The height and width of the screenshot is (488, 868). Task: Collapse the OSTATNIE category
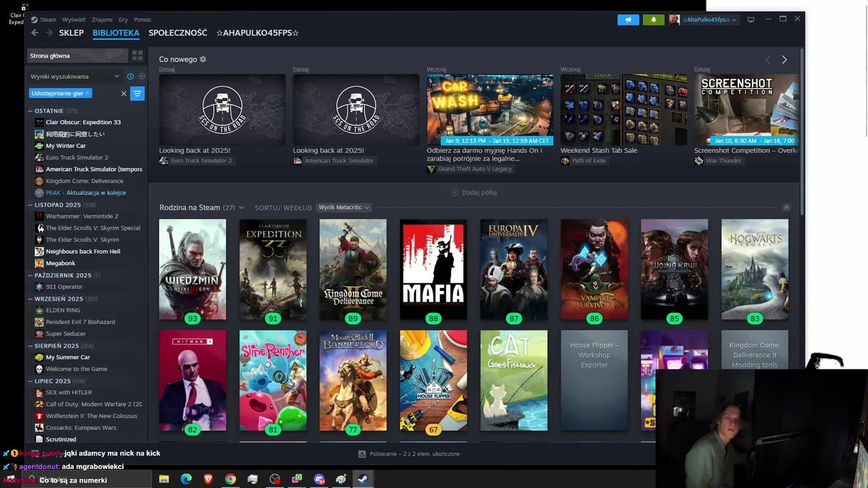31,110
